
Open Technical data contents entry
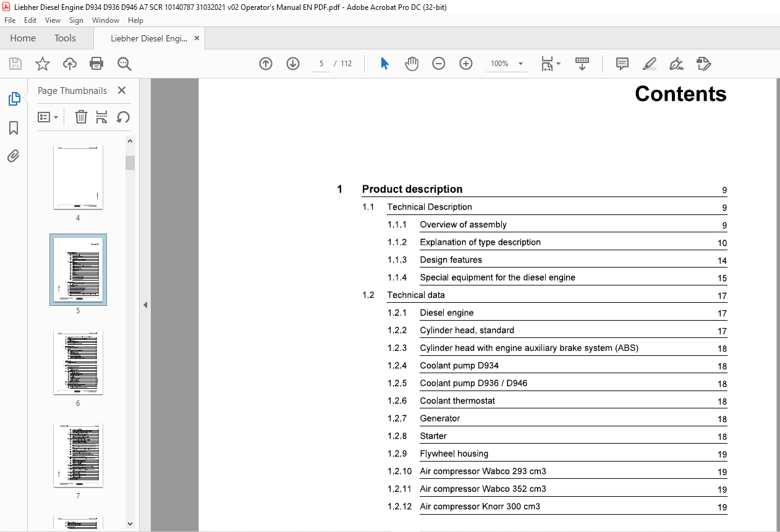(x=416, y=295)
